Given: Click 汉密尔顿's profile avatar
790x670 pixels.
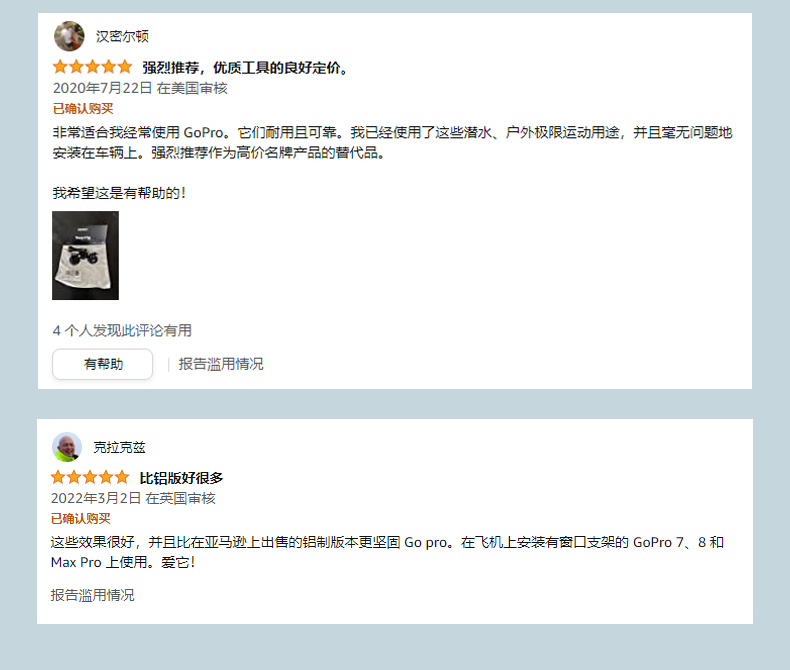Looking at the screenshot, I should (69, 36).
